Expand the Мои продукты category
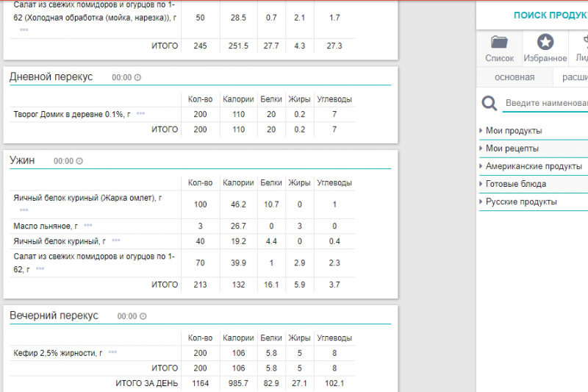Image resolution: width=588 pixels, height=392 pixels. [514, 131]
